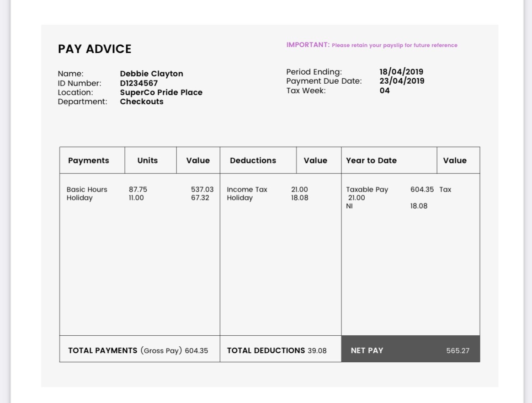
Task: Click the Deductions column header
Action: coord(253,161)
